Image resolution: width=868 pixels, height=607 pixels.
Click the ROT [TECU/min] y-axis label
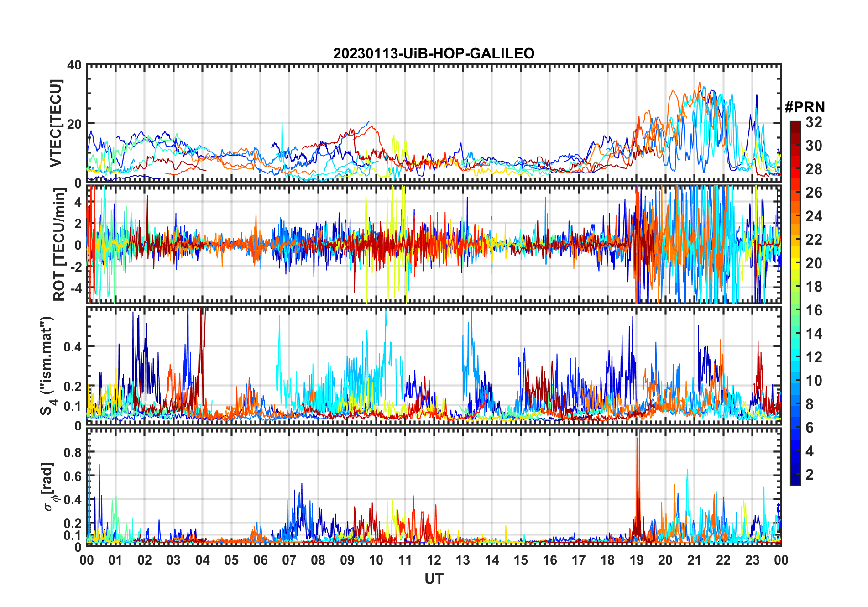point(59,244)
